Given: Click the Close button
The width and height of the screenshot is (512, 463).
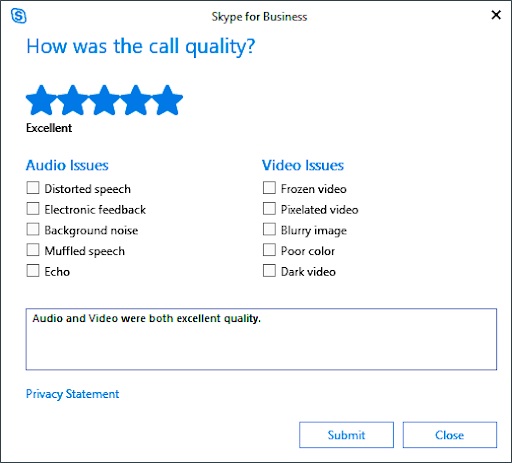Looking at the screenshot, I should point(450,435).
